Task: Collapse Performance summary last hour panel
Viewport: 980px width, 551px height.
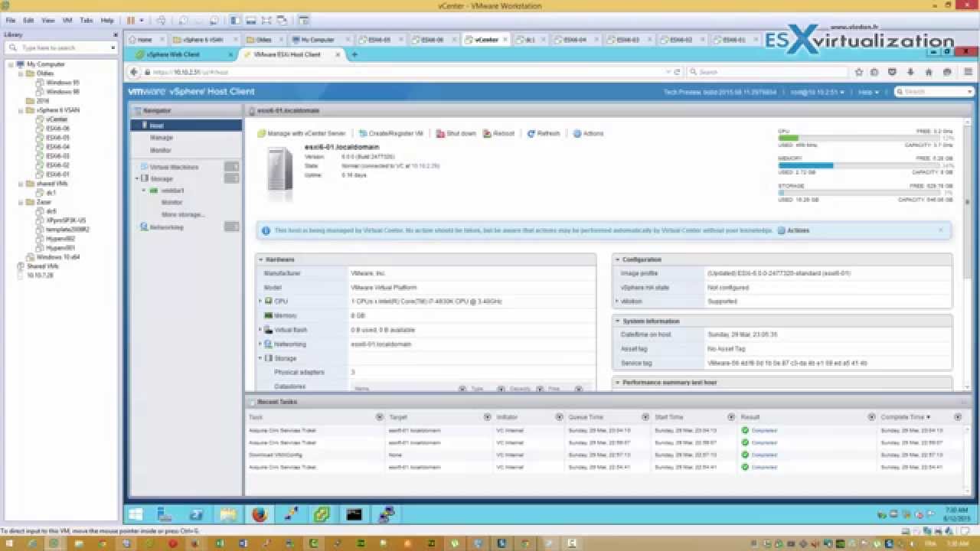Action: pyautogui.click(x=618, y=383)
